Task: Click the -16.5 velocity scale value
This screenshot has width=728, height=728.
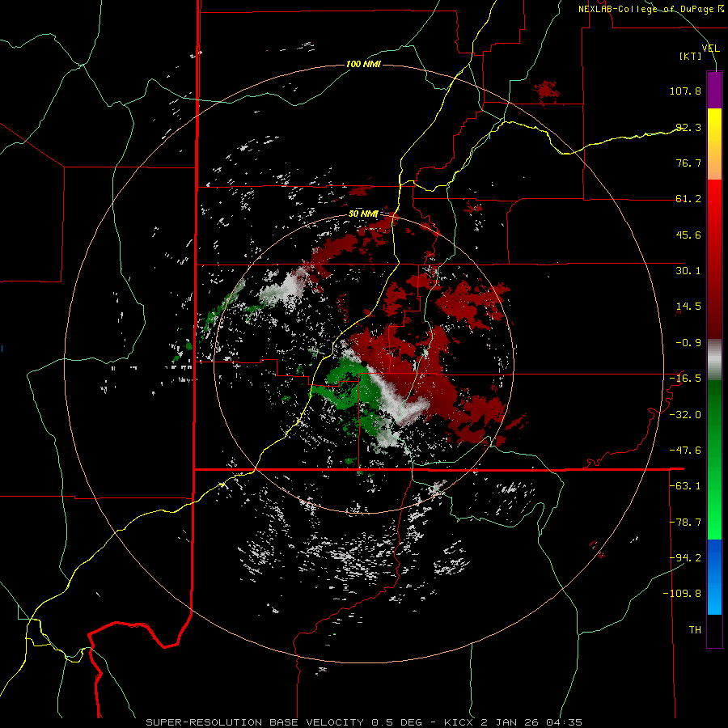Action: click(x=685, y=379)
